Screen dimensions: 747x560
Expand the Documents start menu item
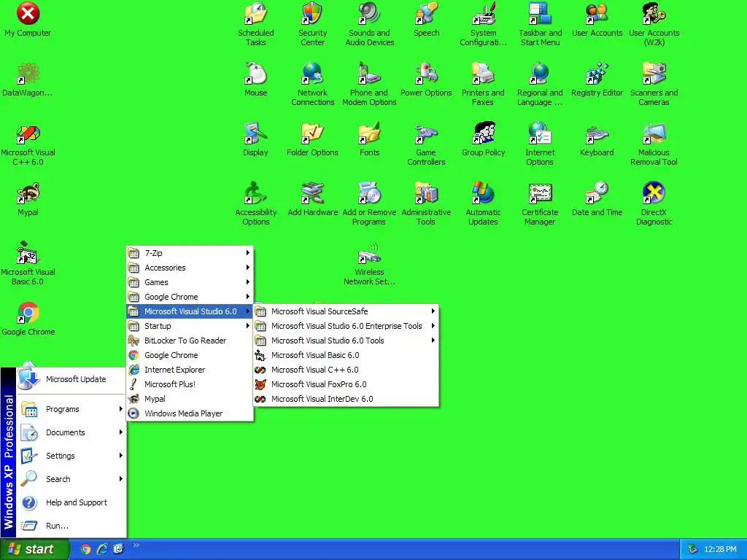[71, 432]
